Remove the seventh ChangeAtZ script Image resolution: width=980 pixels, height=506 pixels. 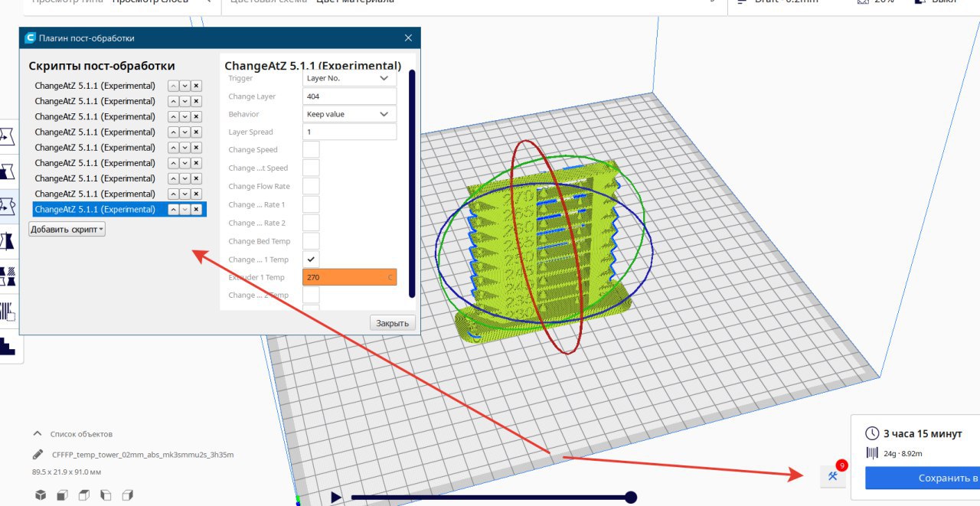tap(197, 178)
